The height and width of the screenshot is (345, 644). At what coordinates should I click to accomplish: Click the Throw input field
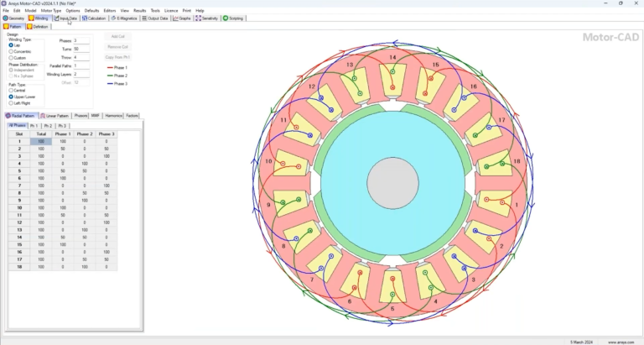tap(81, 58)
